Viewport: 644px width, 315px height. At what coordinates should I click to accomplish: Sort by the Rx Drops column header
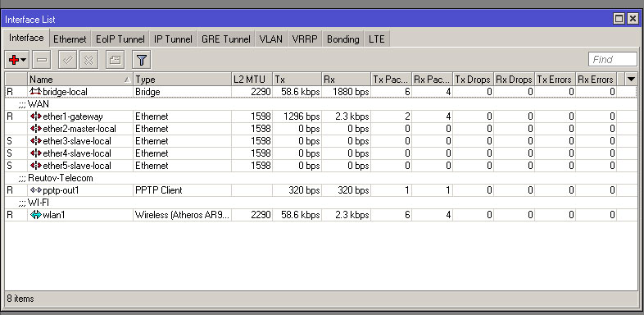[x=515, y=79]
